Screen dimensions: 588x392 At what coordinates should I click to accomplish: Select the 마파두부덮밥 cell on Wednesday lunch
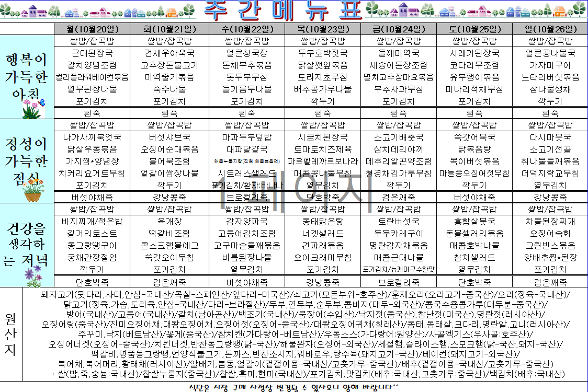pyautogui.click(x=246, y=137)
